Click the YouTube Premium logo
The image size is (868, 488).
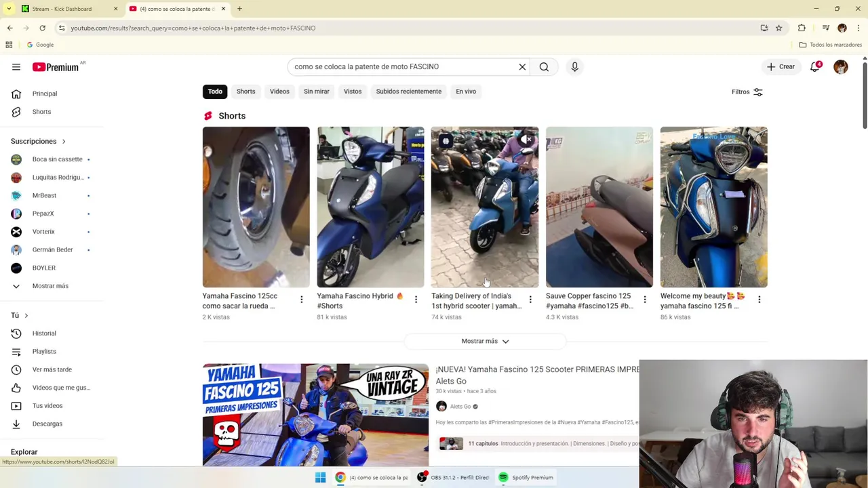click(x=56, y=67)
